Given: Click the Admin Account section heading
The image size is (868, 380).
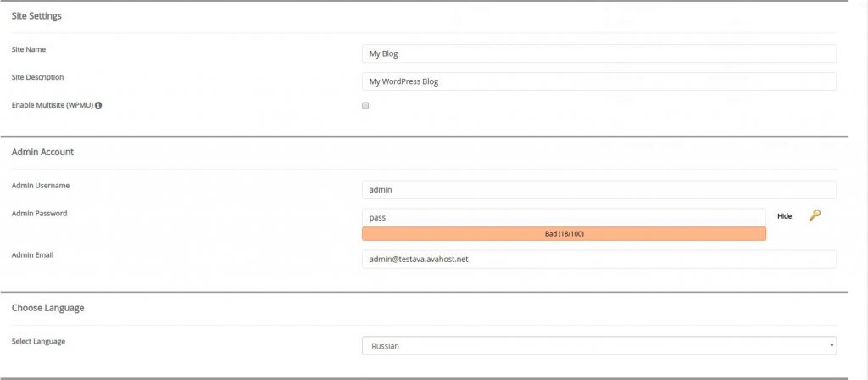Looking at the screenshot, I should click(42, 152).
